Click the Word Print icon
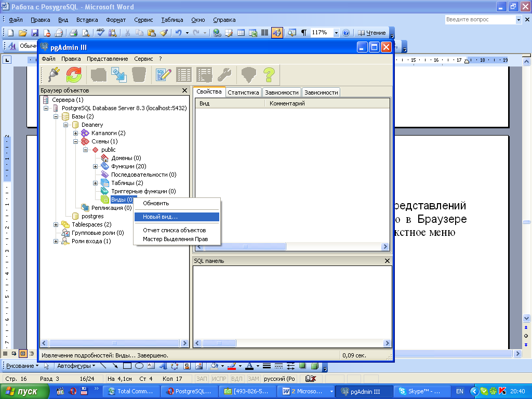 [74, 33]
